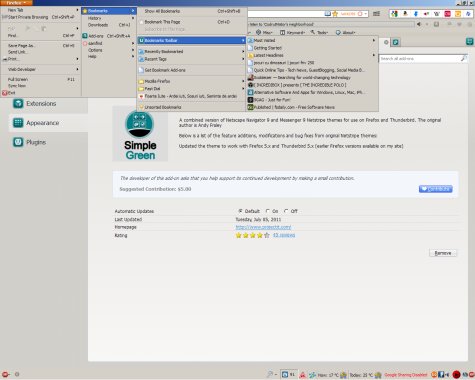
Task: Select Sync Now from Firefox menu
Action: click(41, 86)
